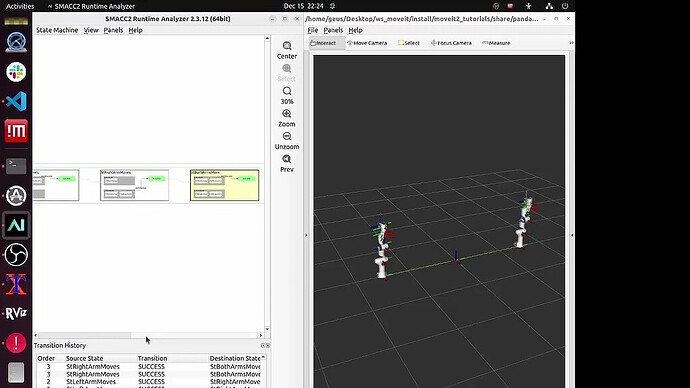Expand the RViz toolbar overflow chevron
Viewport: 690px width, 388px height.
pos(571,43)
